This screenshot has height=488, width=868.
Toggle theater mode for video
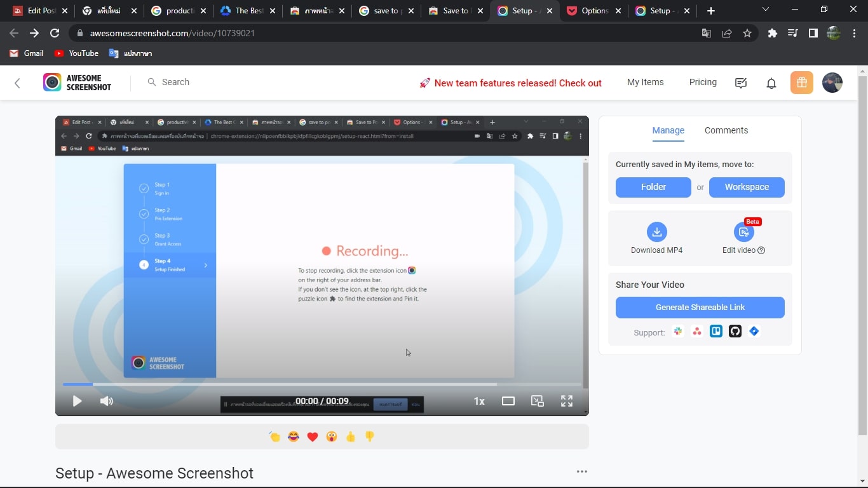[508, 401]
